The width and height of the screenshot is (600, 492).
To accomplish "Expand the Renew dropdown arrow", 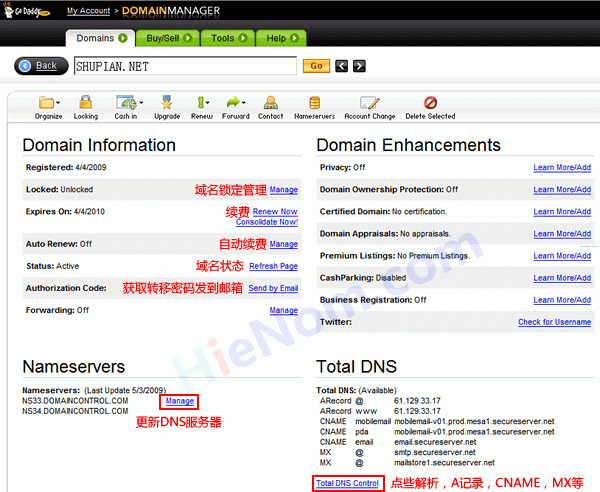I will click(x=207, y=103).
